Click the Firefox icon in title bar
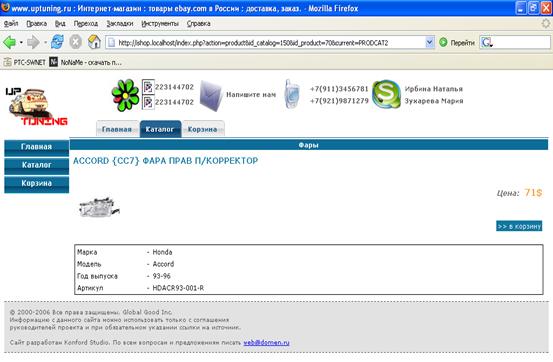The image size is (553, 362). tap(5, 7)
